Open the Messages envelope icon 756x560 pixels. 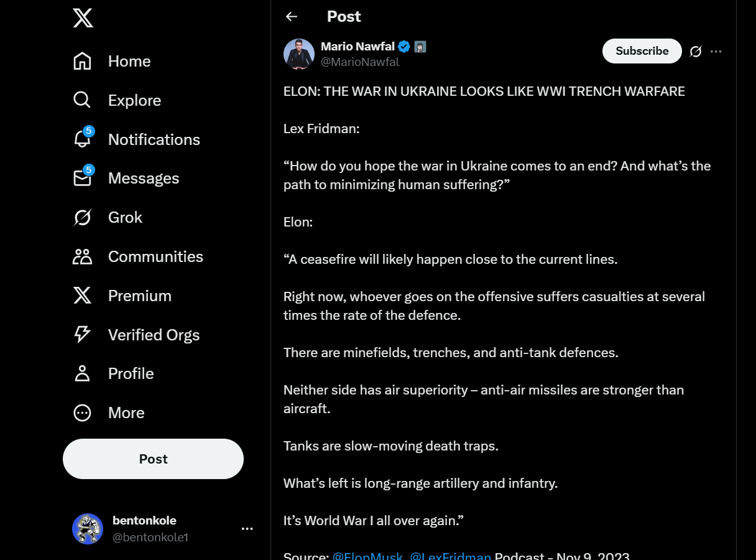pyautogui.click(x=82, y=179)
